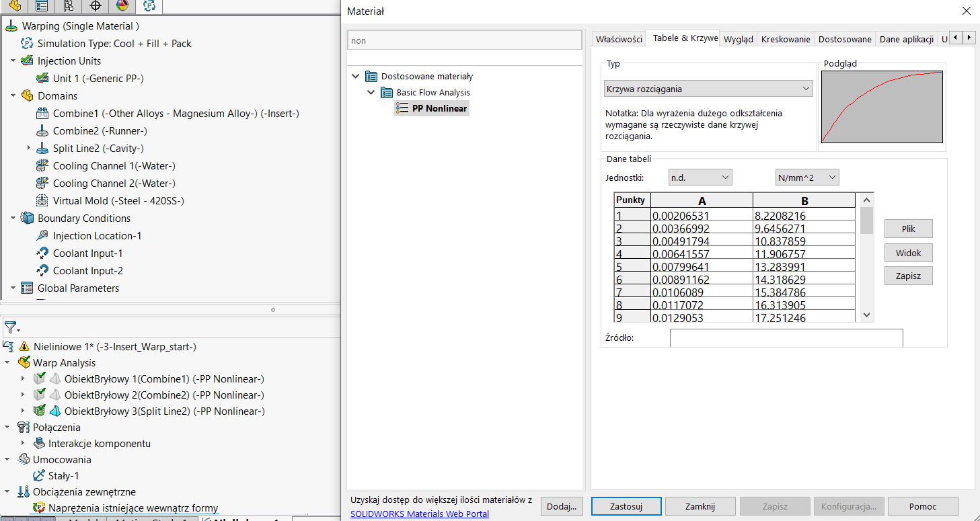Open the SOLIDWORKS Materials Web Portal link
This screenshot has height=521, width=980.
point(419,514)
